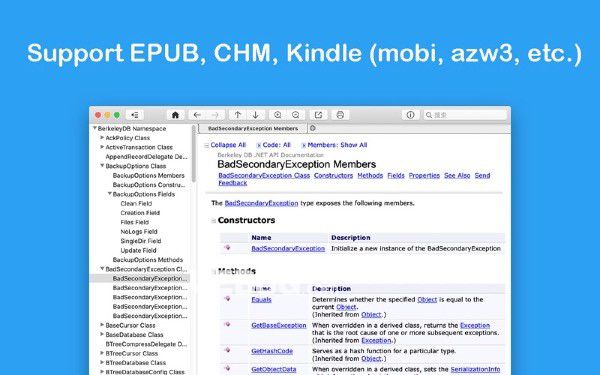600x375 pixels.
Task: Click the search field in toolbar
Action: coord(465,115)
